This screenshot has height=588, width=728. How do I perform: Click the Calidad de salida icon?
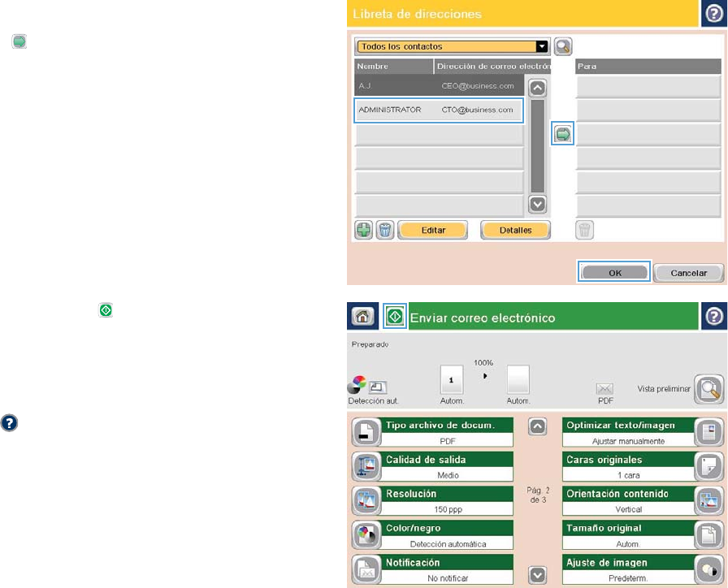coord(366,467)
